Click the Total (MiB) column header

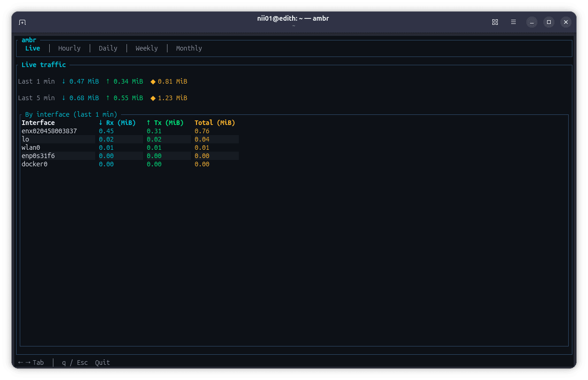(215, 123)
